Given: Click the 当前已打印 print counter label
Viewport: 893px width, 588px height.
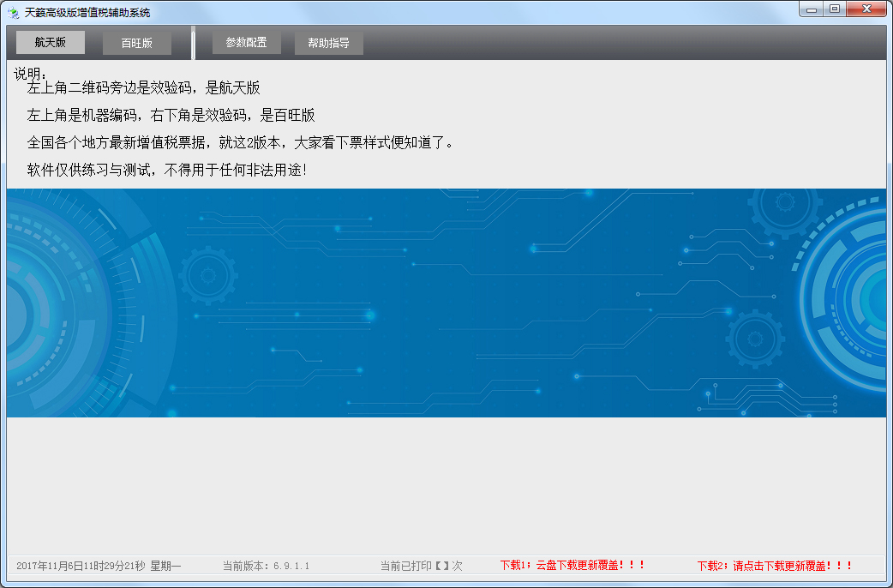Looking at the screenshot, I should coord(418,565).
